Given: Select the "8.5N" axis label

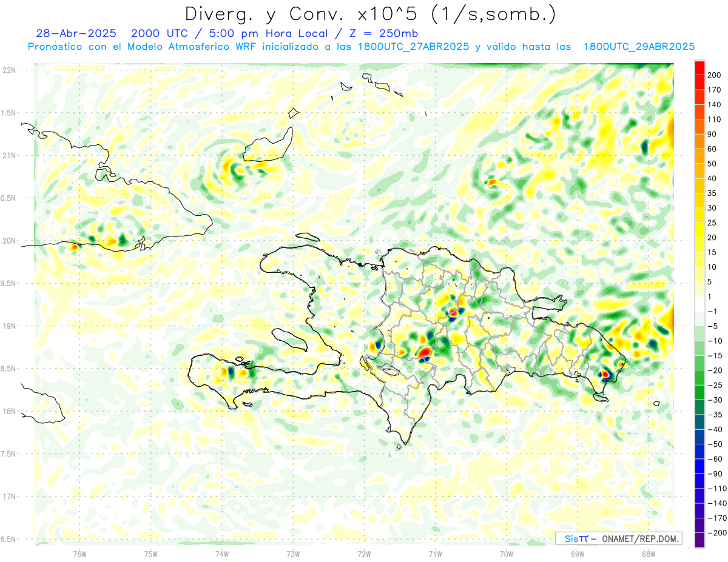Looking at the screenshot, I should 8,369.
